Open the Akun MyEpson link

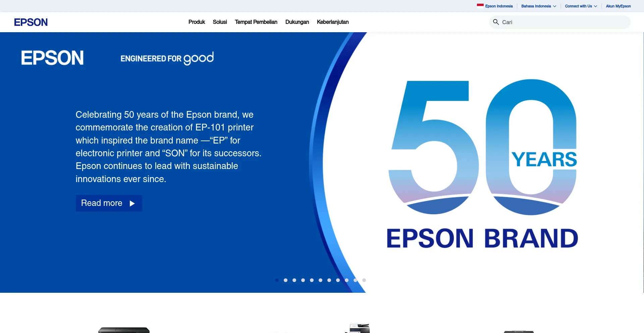[618, 6]
